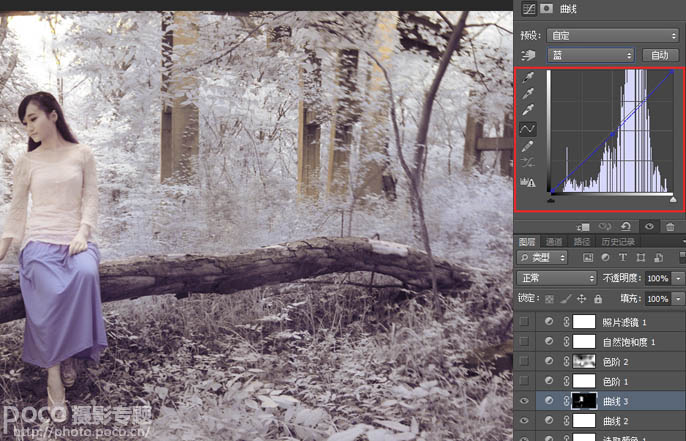Image resolution: width=686 pixels, height=441 pixels.
Task: Filter layers by pixel layer icon
Action: click(588, 258)
